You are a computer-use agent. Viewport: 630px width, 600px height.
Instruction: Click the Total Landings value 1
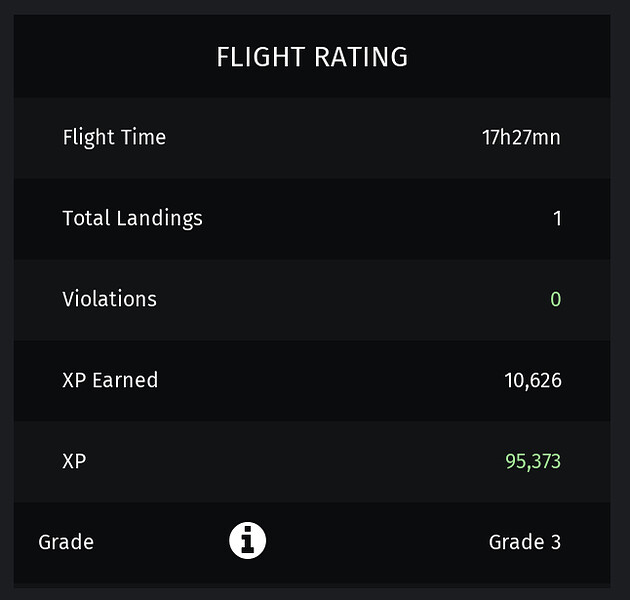[557, 218]
